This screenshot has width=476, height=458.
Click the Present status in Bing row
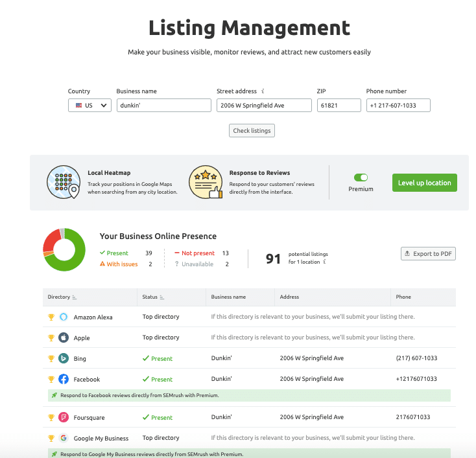[158, 358]
